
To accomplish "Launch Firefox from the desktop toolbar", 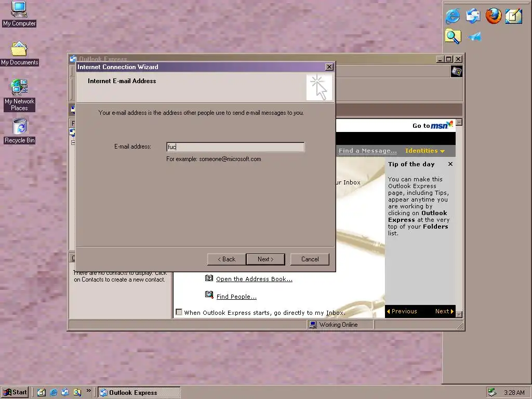I will [x=494, y=16].
